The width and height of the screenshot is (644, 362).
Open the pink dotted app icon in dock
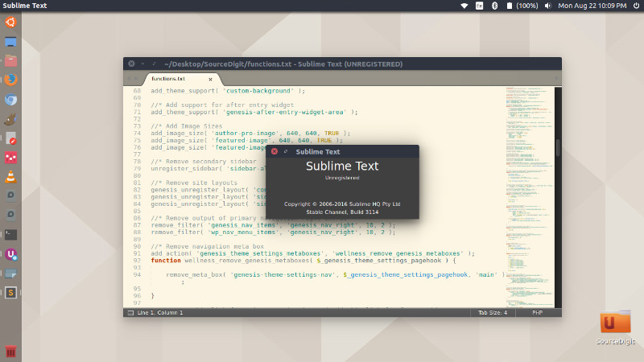(10, 158)
